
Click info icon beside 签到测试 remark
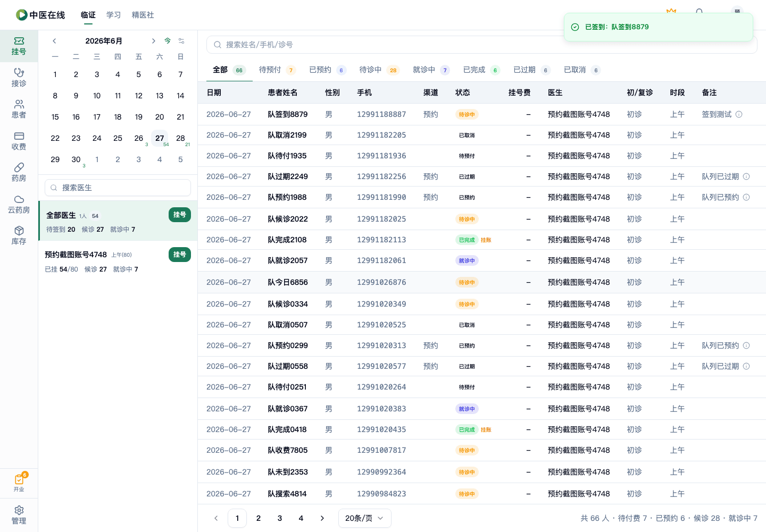pos(739,114)
